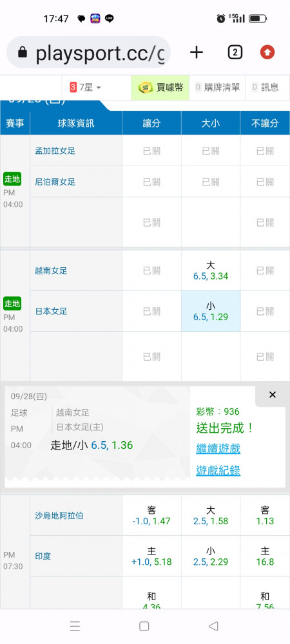Click the 遊戲紀錄 link
This screenshot has height=644, width=290.
218,470
